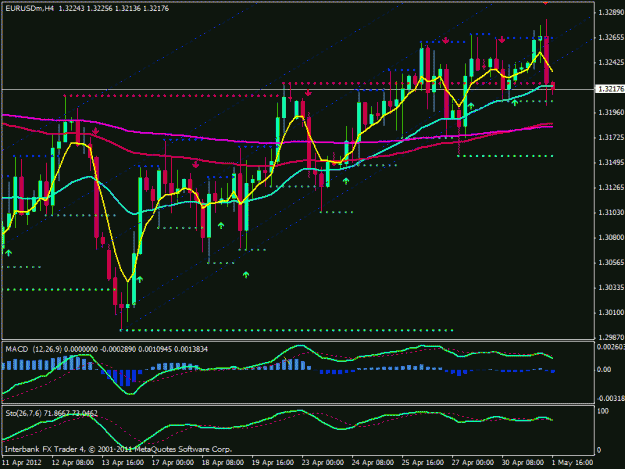This screenshot has width=625, height=469.
Task: Click price scale value 1.32890
Action: coord(611,13)
